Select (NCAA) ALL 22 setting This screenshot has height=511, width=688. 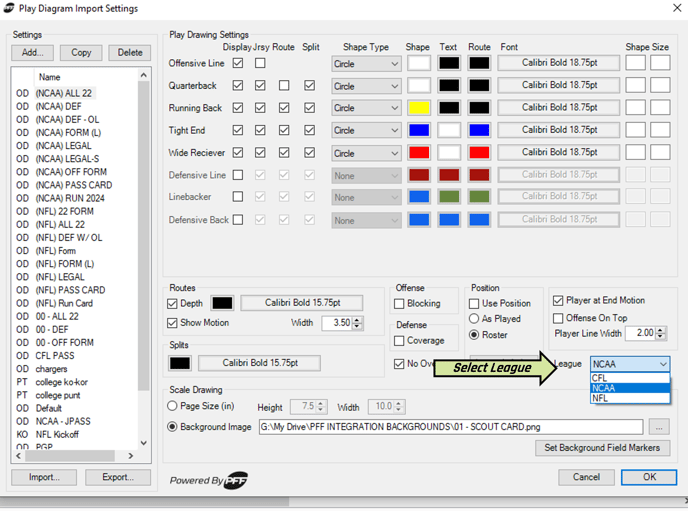pyautogui.click(x=64, y=93)
